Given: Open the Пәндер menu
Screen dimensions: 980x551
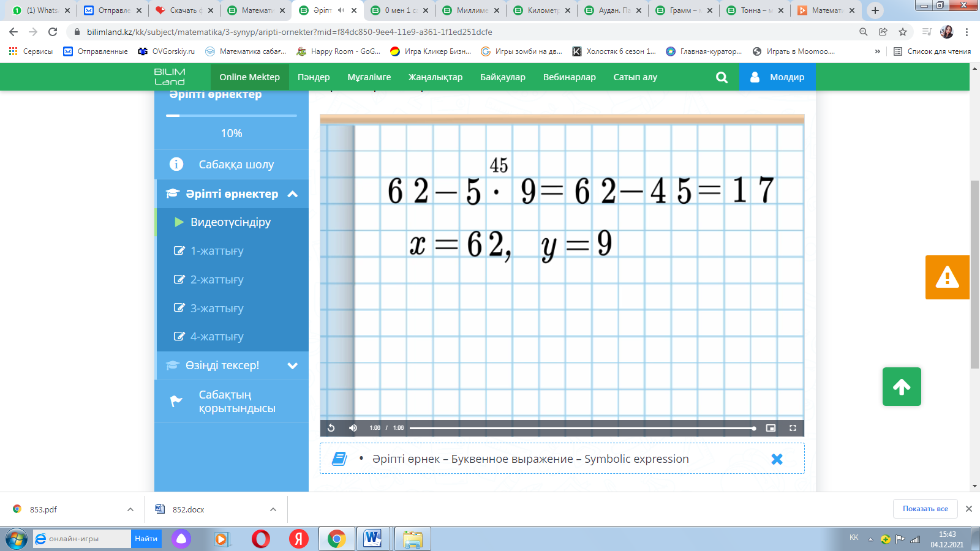Looking at the screenshot, I should point(314,77).
